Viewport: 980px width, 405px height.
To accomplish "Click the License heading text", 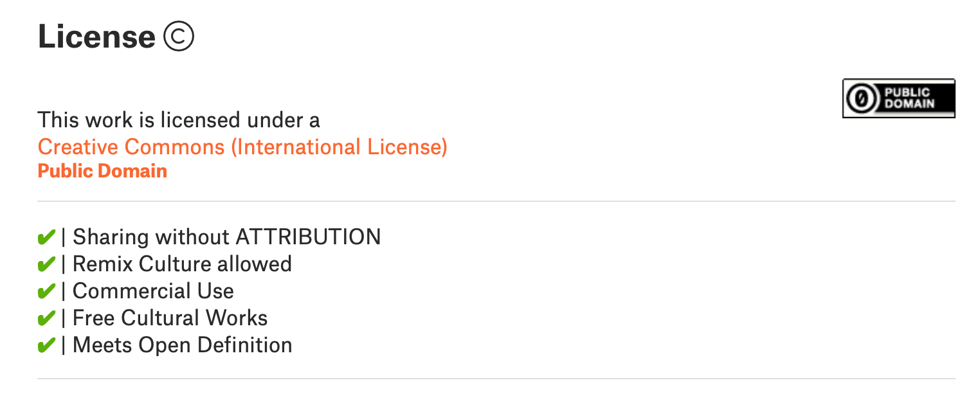I will pyautogui.click(x=96, y=37).
